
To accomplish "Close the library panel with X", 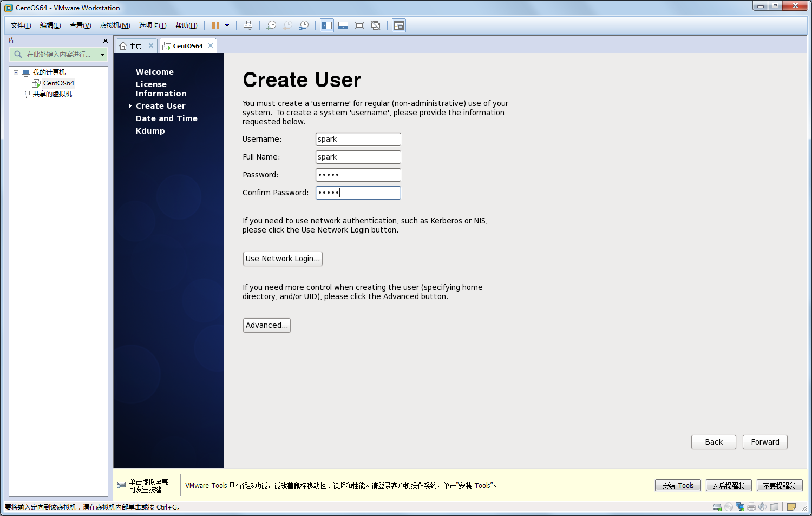I will [x=106, y=41].
